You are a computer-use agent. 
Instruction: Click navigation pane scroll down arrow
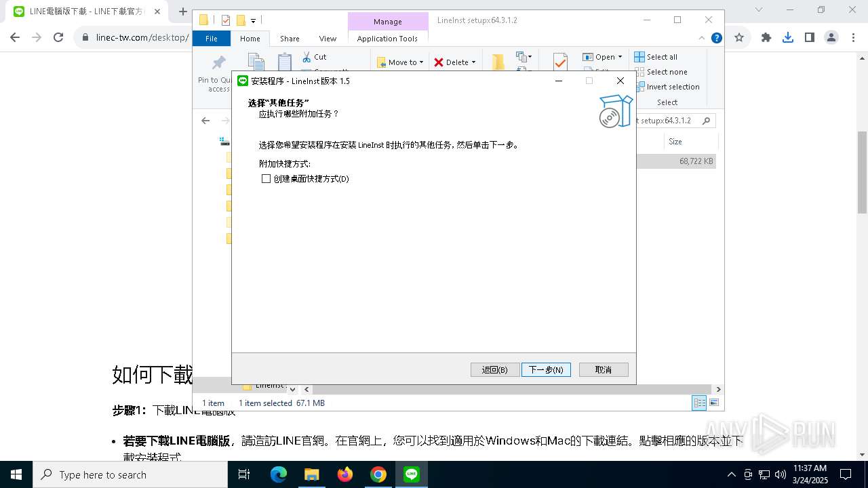[292, 389]
